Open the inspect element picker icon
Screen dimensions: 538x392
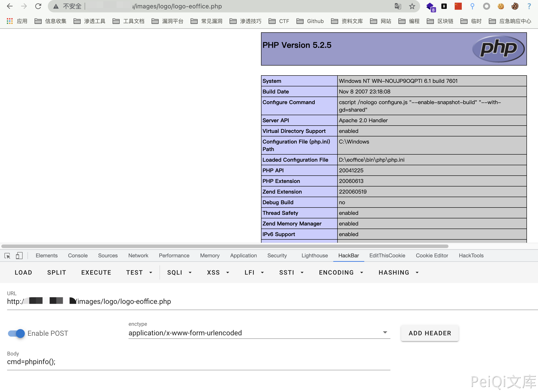[x=7, y=256]
